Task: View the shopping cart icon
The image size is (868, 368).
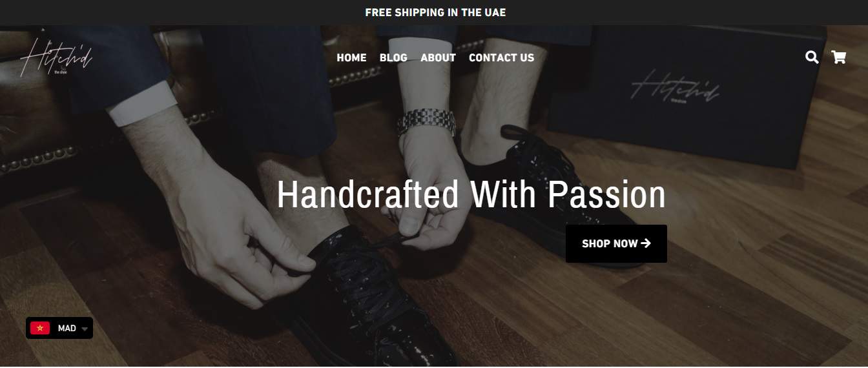Action: (x=839, y=57)
